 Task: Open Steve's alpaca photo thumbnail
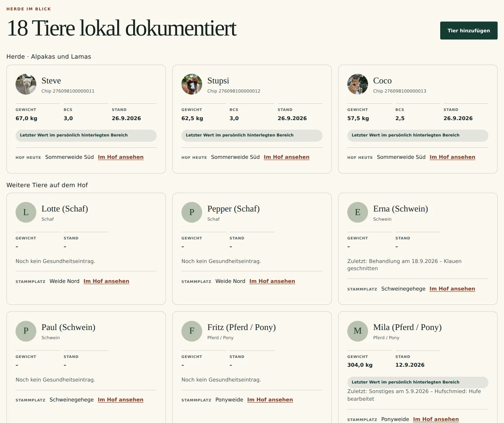tap(26, 84)
